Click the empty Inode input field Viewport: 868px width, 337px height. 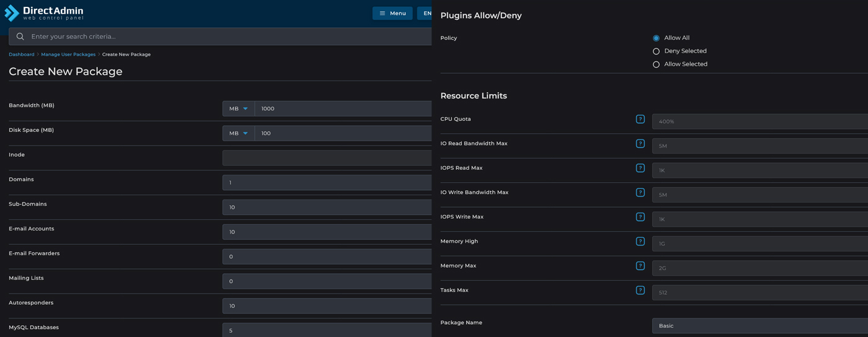[x=327, y=158]
